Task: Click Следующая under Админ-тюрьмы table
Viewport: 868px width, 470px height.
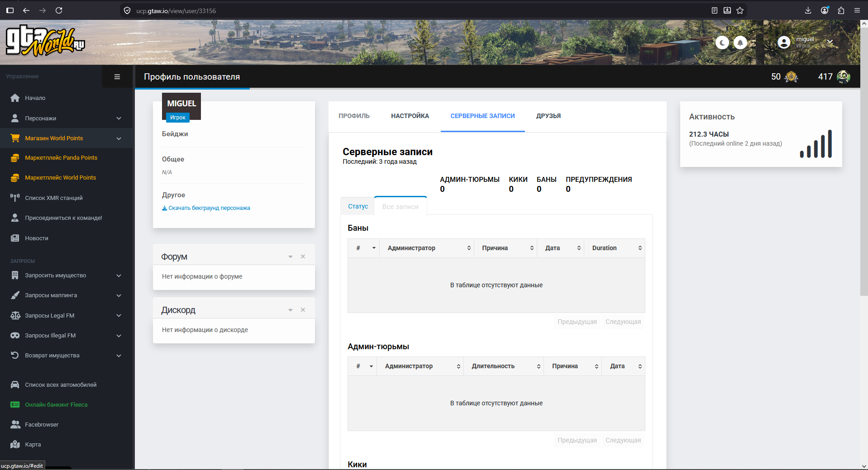Action: pyautogui.click(x=623, y=440)
